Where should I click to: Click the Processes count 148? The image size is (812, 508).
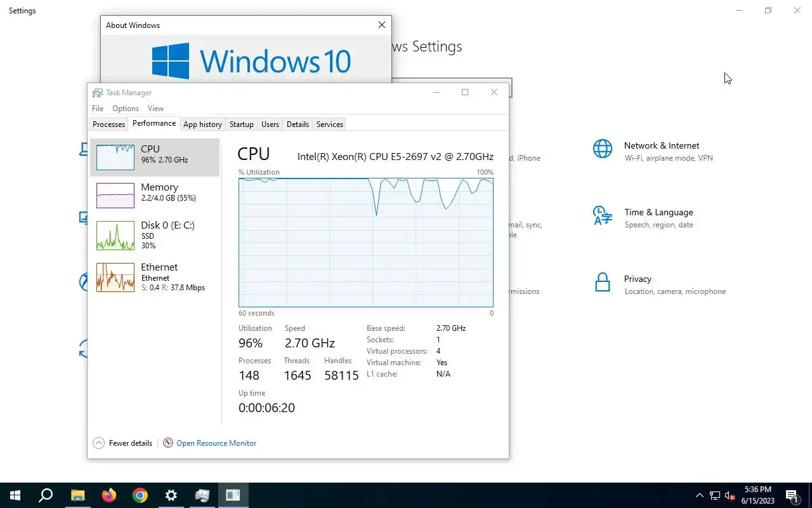[x=249, y=375]
